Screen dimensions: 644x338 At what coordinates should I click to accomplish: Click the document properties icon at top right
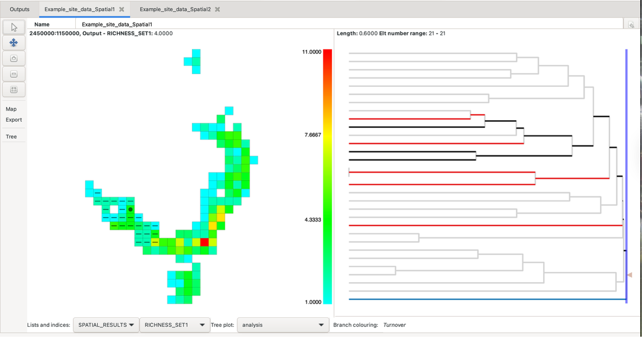[x=631, y=25]
